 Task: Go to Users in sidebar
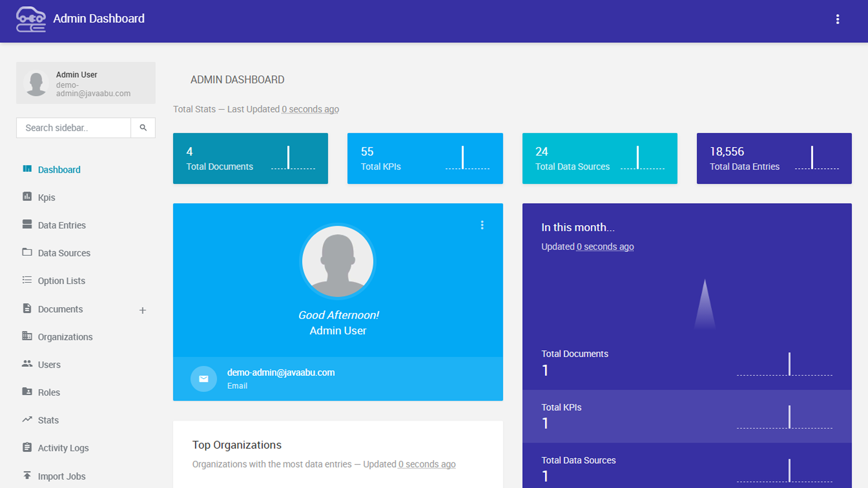point(49,365)
